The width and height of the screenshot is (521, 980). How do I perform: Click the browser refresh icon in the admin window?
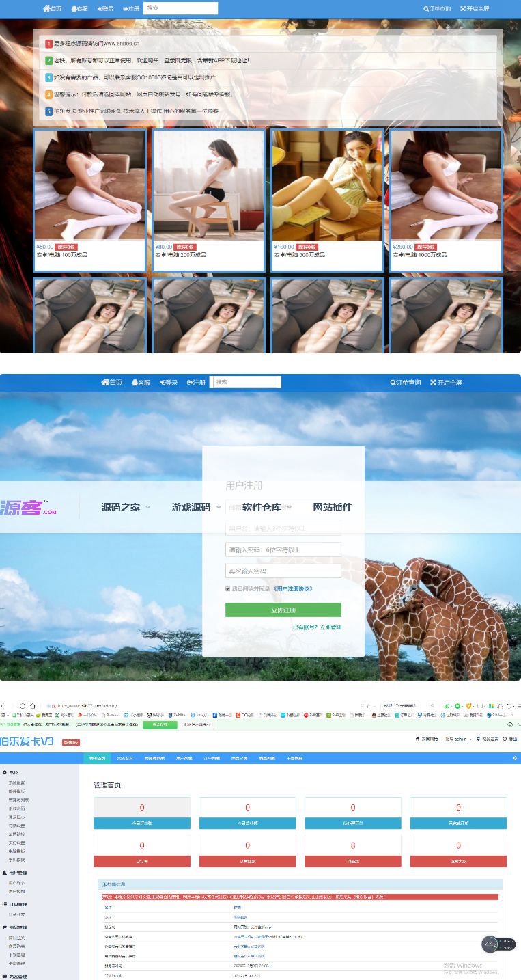[23, 705]
